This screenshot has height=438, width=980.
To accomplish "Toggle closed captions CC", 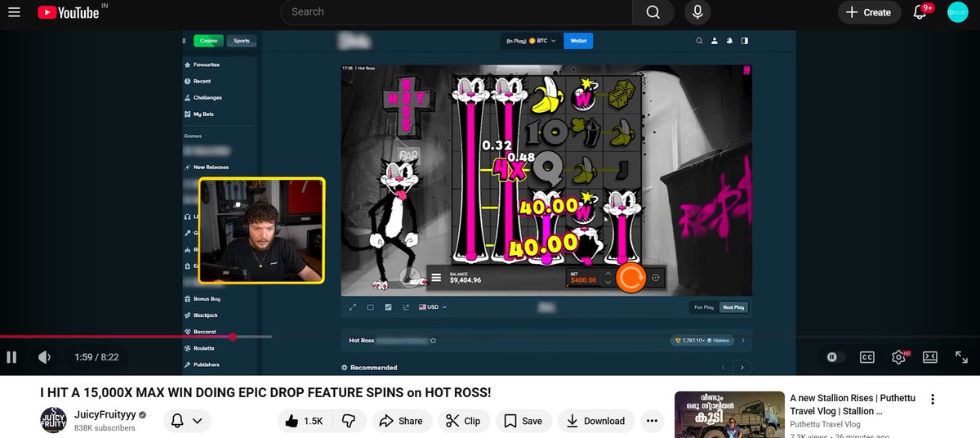I will pos(866,357).
